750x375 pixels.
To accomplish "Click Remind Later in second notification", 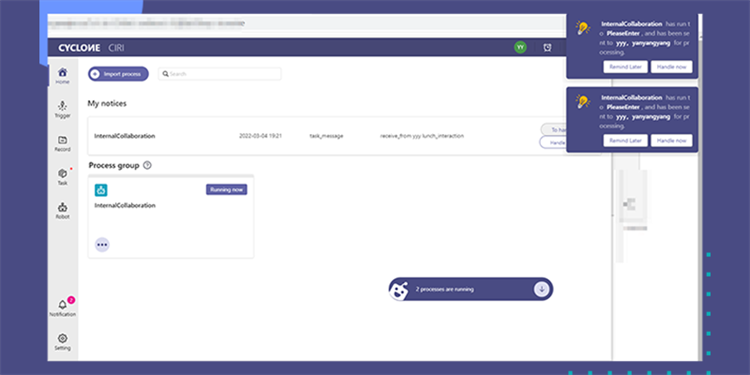I will pyautogui.click(x=625, y=141).
